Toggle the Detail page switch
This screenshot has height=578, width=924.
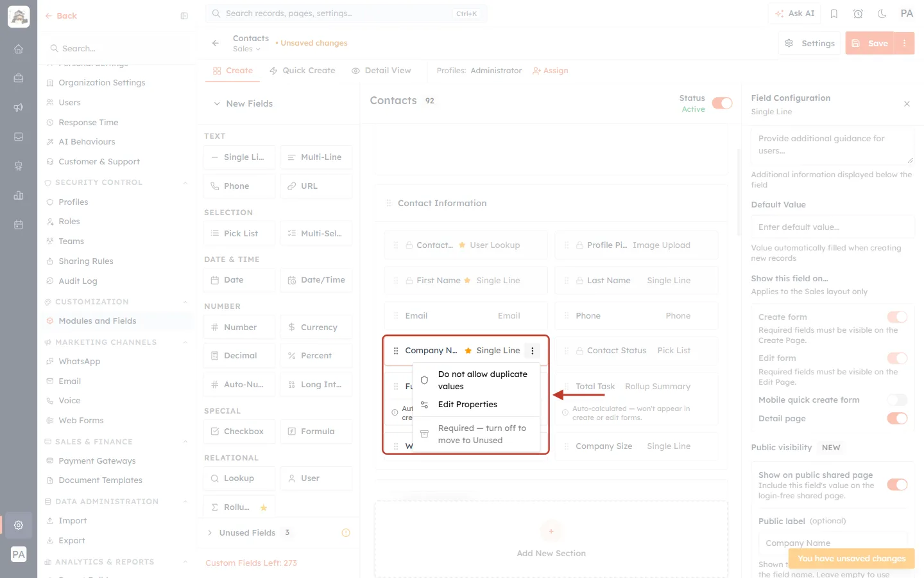pos(897,418)
